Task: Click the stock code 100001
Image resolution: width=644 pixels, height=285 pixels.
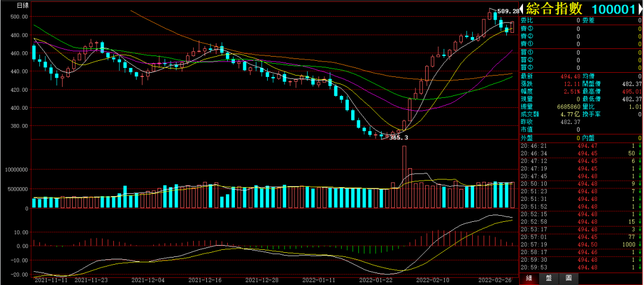Action: (614, 9)
